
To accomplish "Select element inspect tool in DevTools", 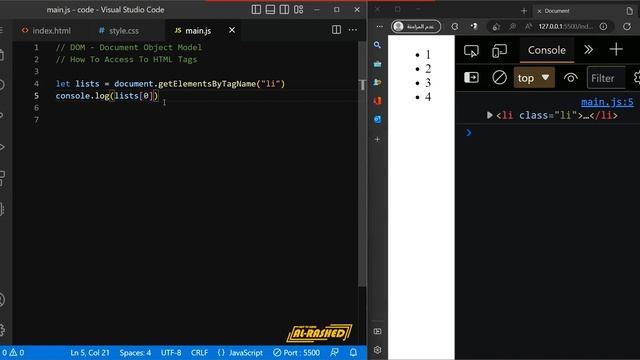I will click(471, 51).
